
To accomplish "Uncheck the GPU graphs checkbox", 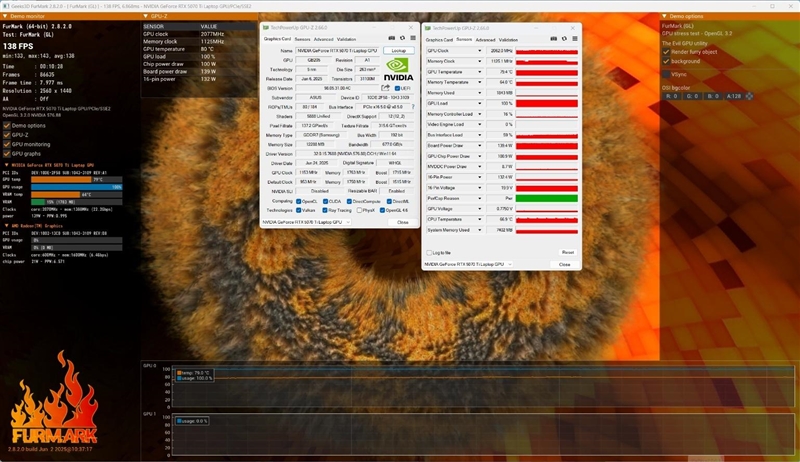I will click(x=7, y=153).
